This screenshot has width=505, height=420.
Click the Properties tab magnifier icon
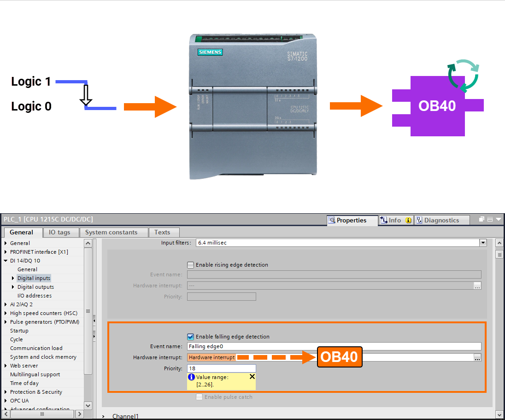[332, 220]
